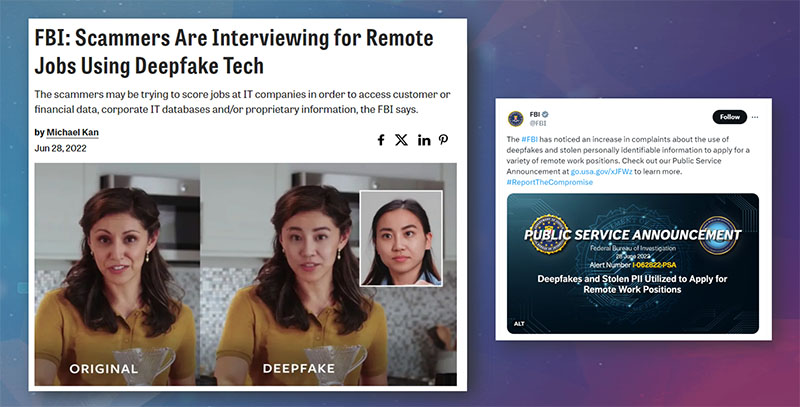Viewport: 800px width, 407px height.
Task: Open FBI profile avatar in tweet
Action: pyautogui.click(x=515, y=119)
